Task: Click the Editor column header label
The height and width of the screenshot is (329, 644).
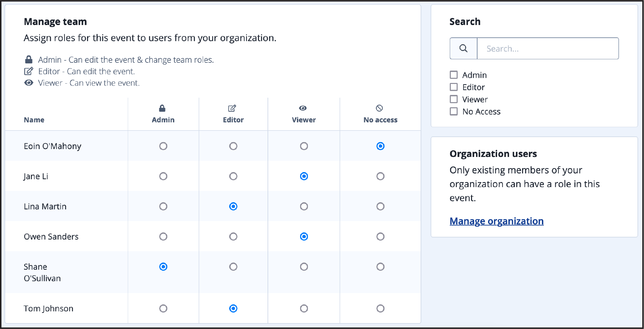Action: 233,120
